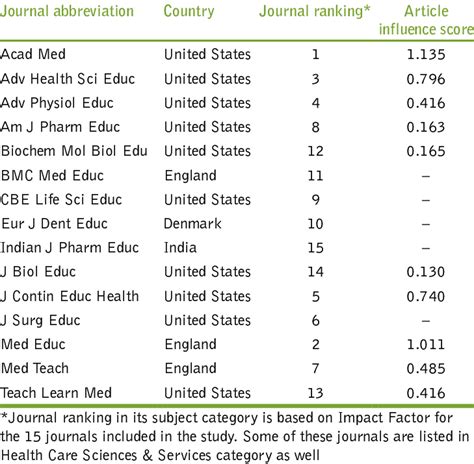Click England in the BMC Med Educ row
Viewport: 474px width, 464px height.
click(190, 176)
